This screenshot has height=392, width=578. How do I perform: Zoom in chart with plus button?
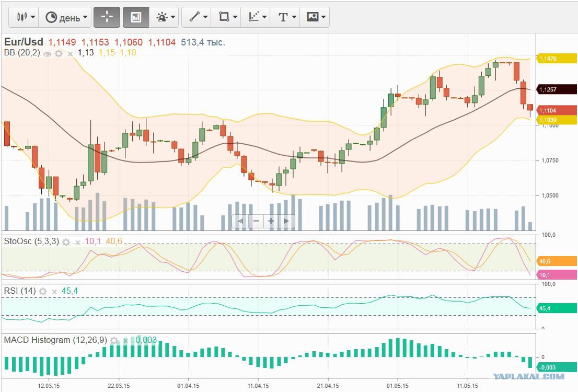[271, 221]
